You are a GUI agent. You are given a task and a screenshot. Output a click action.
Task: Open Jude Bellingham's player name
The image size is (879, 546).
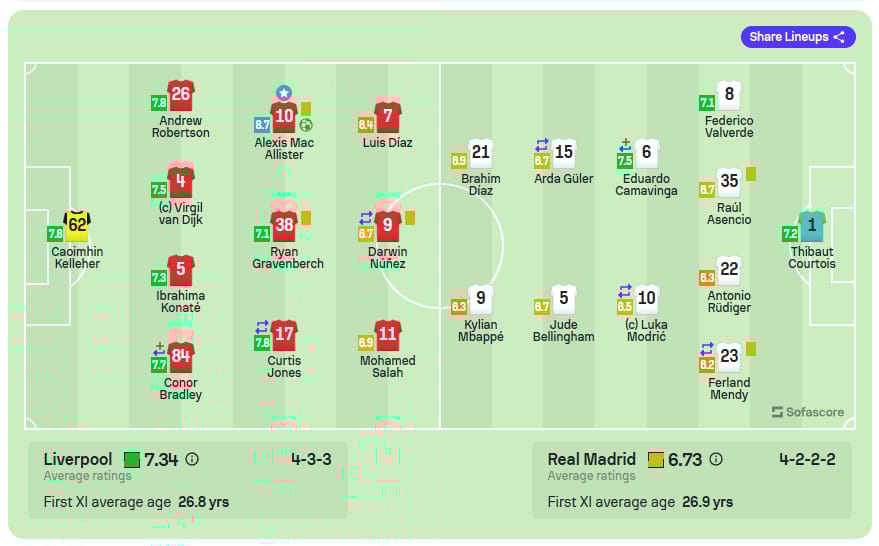coord(563,331)
